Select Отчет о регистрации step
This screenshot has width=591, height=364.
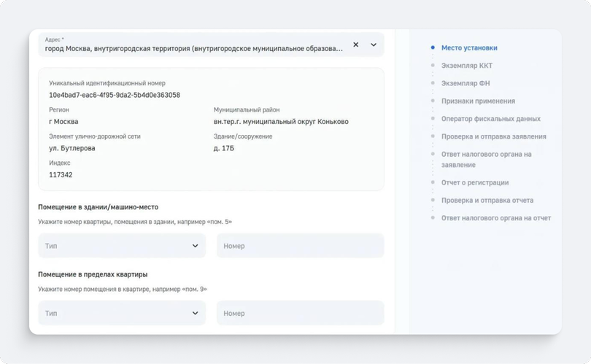pyautogui.click(x=475, y=182)
